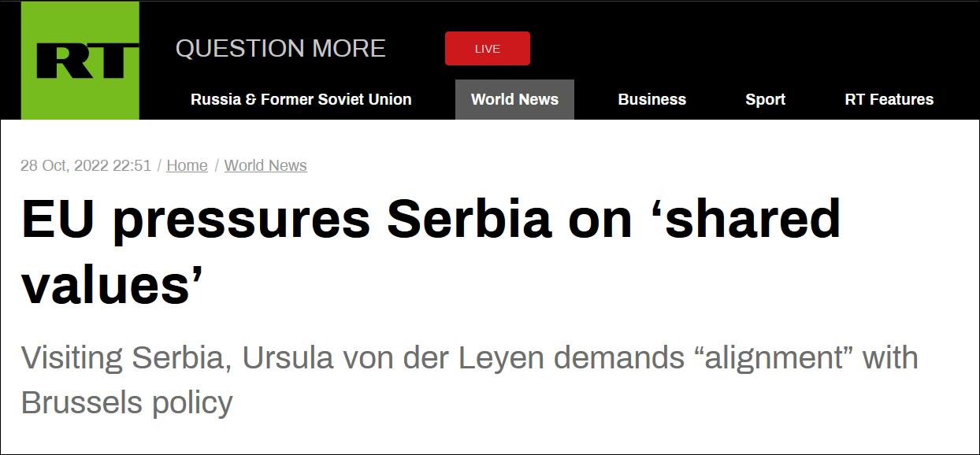Navigate to RT Features
Image resolution: width=980 pixels, height=455 pixels.
click(889, 100)
